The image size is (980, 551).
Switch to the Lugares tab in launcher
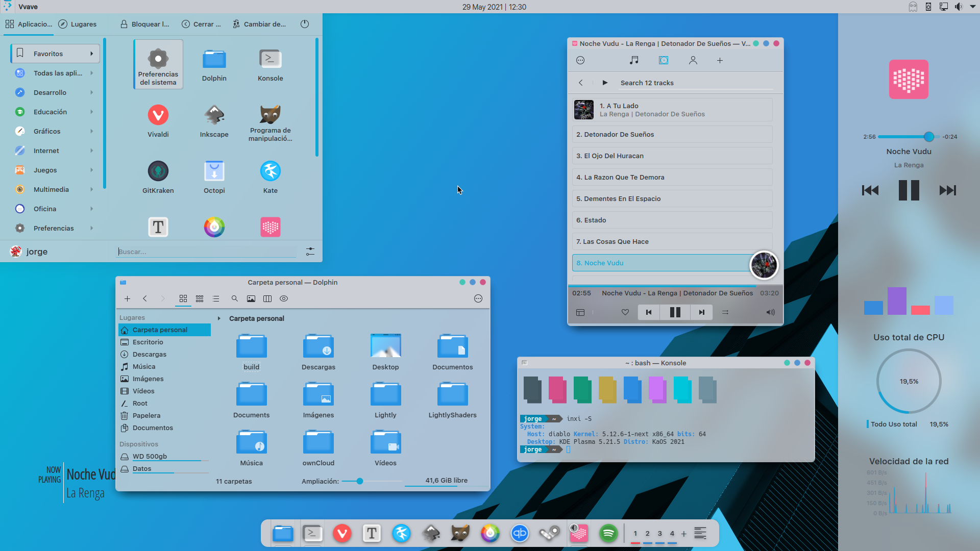[x=78, y=24]
